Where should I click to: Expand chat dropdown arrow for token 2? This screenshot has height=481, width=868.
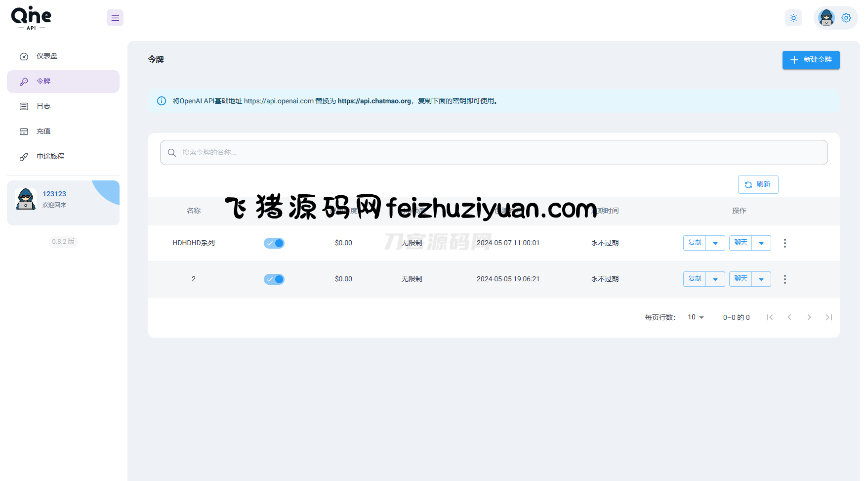tap(761, 279)
